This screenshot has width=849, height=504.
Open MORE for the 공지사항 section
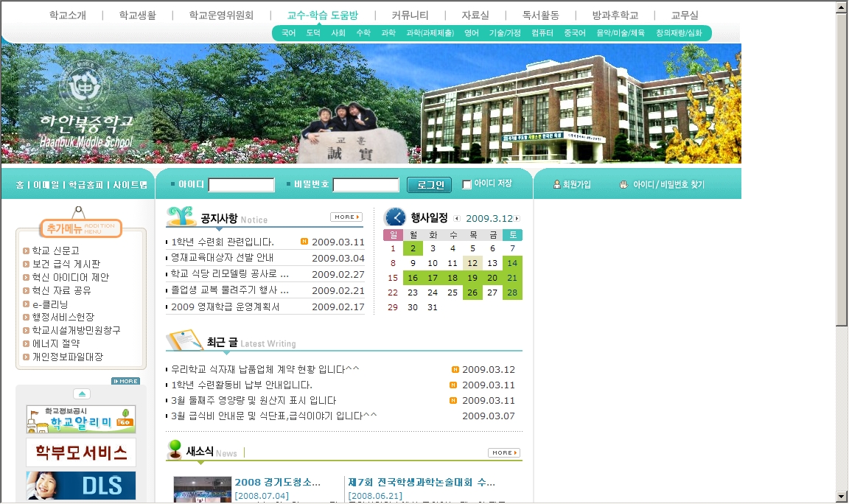346,217
